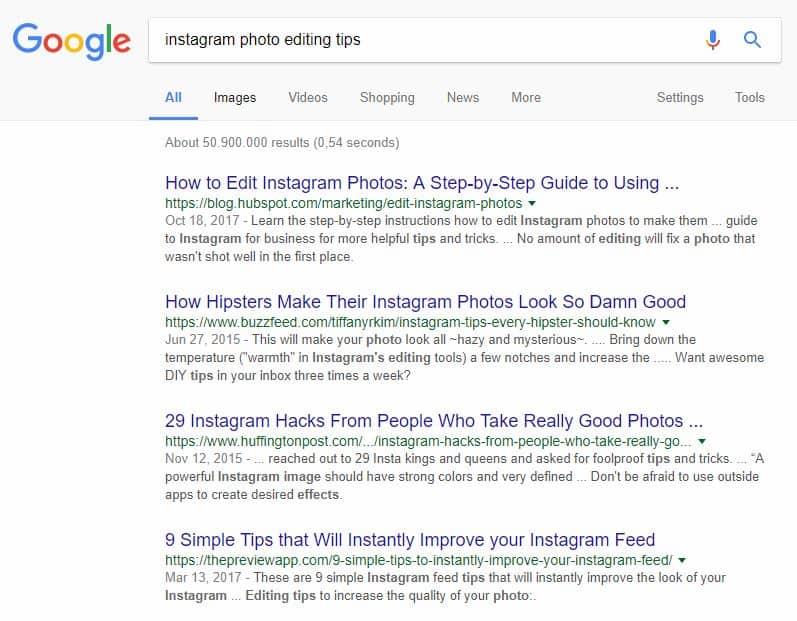
Task: Open '9 Simple Tips' Instagram Feed result
Action: pos(410,540)
